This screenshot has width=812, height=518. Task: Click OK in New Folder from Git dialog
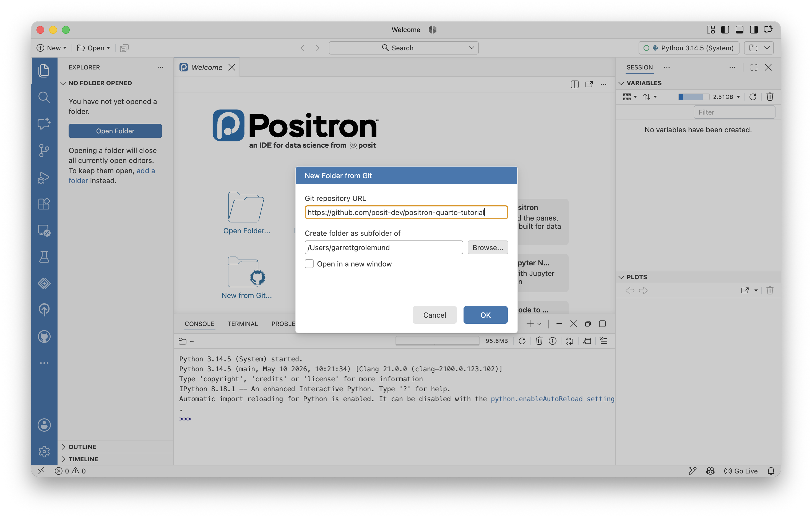[x=485, y=315]
